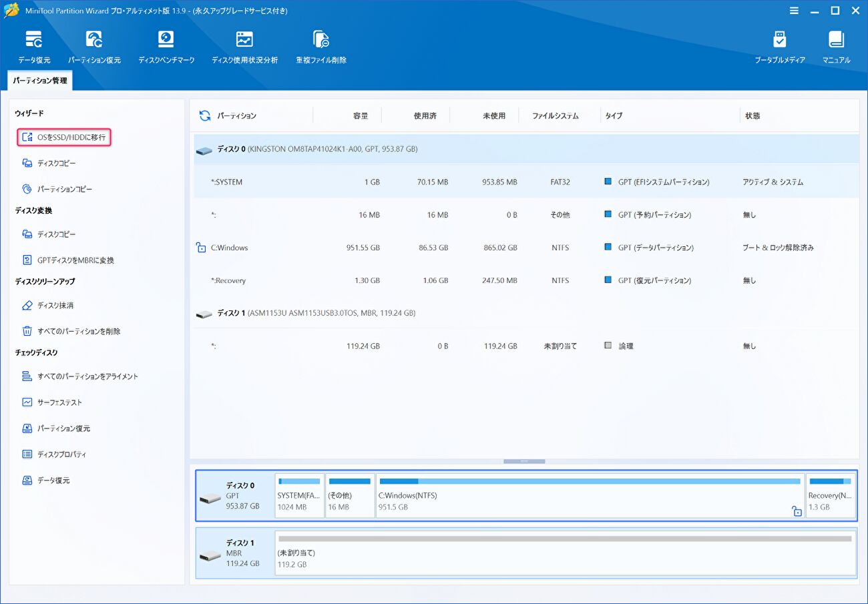Select すべてのパーティションを削除
This screenshot has height=604, width=868.
coord(71,331)
